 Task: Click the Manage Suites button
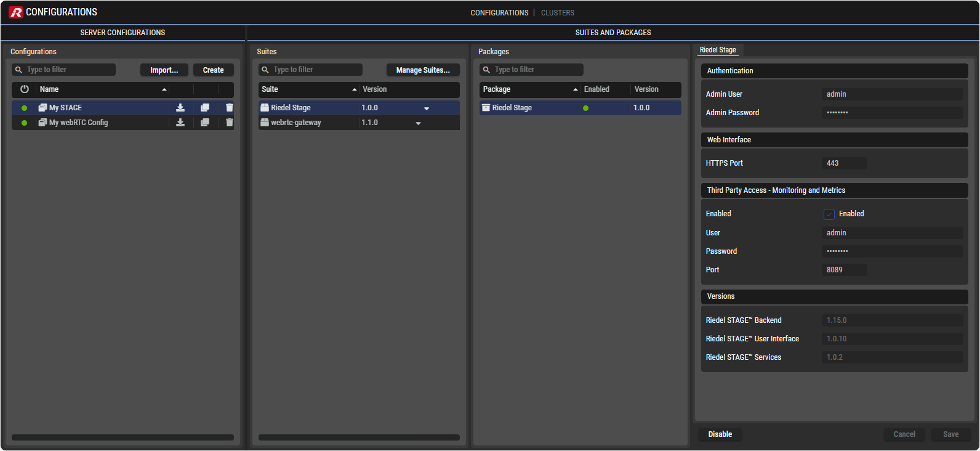pyautogui.click(x=423, y=70)
